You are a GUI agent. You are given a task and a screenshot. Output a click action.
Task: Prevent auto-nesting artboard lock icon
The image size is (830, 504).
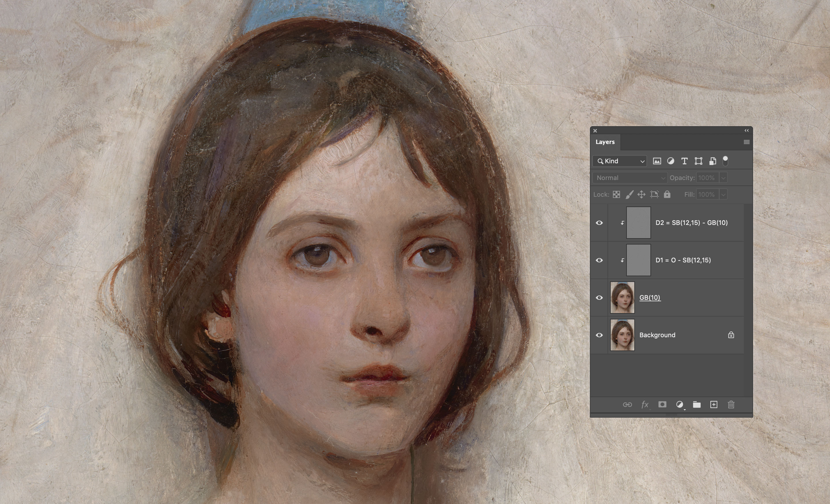pos(654,195)
